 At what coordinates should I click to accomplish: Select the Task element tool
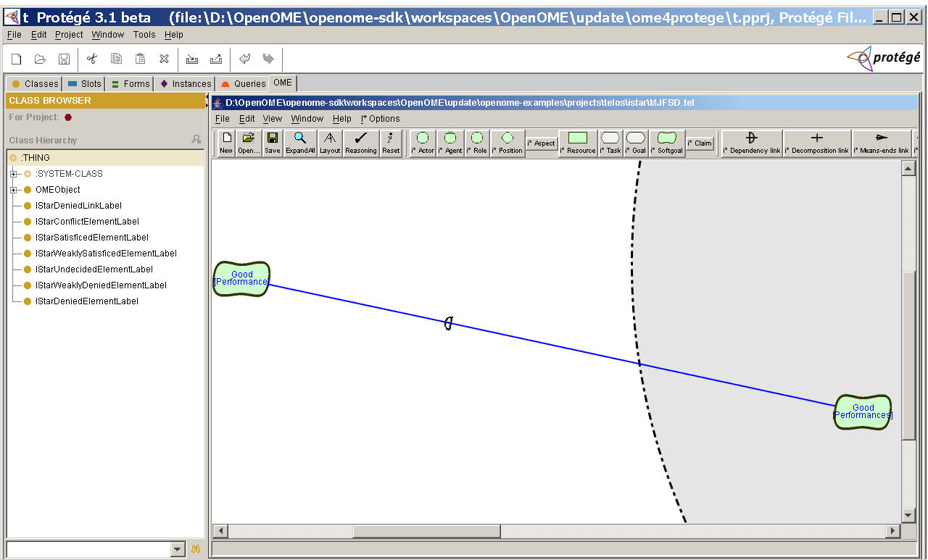[x=610, y=142]
